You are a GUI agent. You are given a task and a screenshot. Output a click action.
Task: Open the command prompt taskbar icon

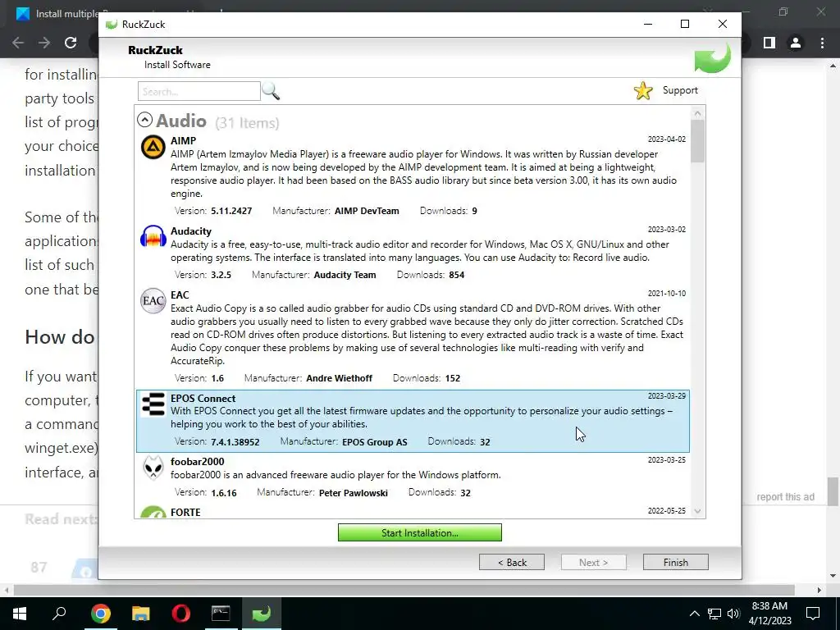pyautogui.click(x=221, y=614)
